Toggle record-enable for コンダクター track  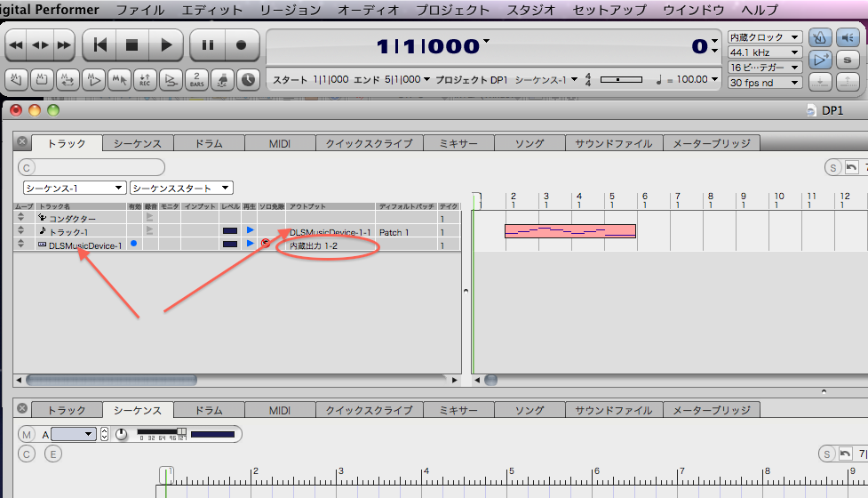coord(149,217)
